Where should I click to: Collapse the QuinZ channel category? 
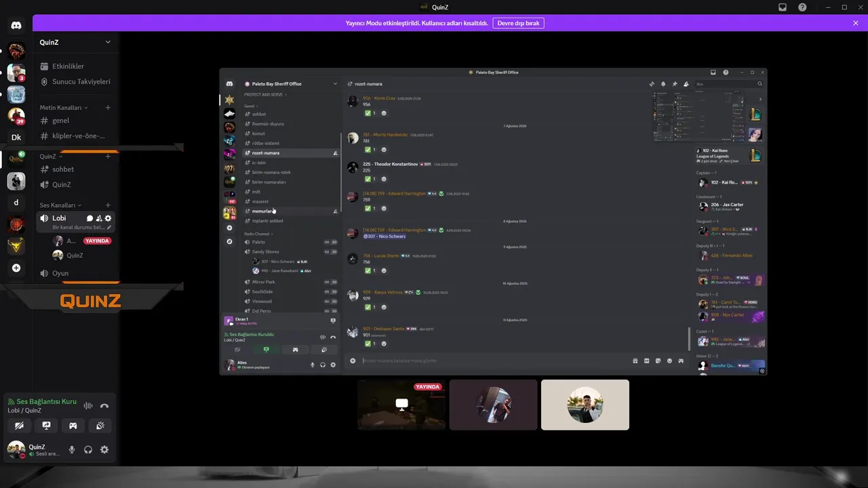point(51,157)
